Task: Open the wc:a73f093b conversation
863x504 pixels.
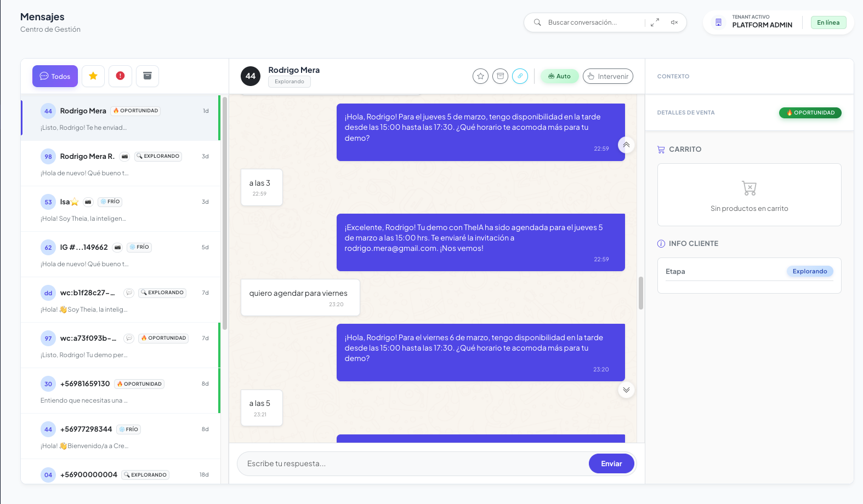Action: 121,346
